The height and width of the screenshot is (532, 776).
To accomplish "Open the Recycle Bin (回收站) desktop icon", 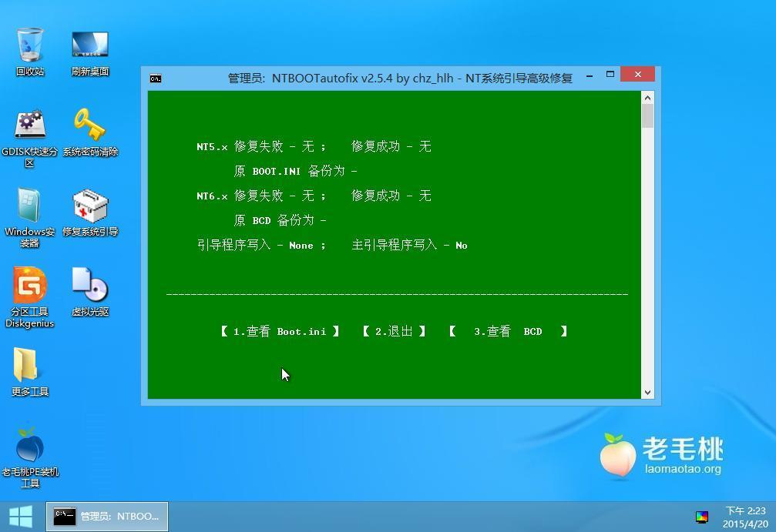I will click(30, 51).
